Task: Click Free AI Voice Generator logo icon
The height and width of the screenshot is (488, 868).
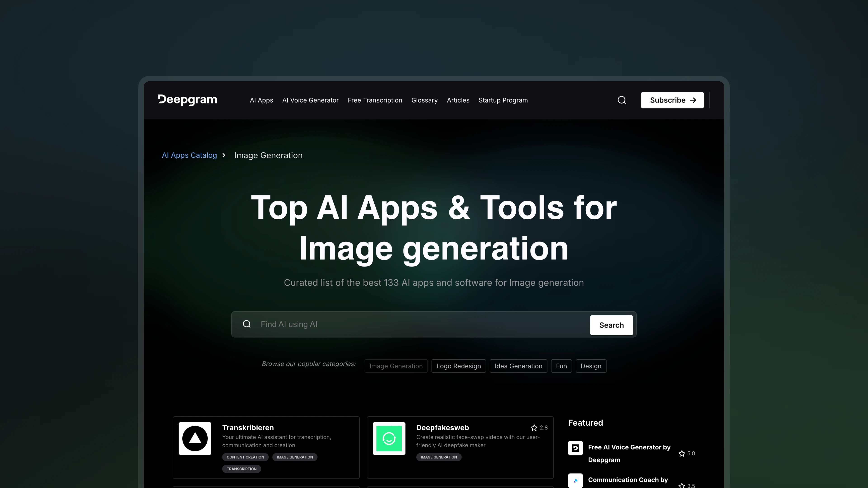Action: click(x=575, y=448)
